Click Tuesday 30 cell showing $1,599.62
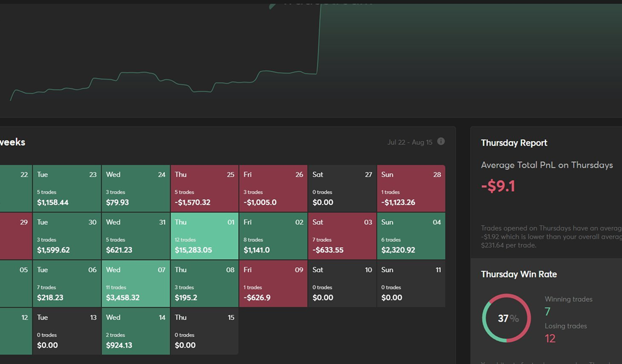This screenshot has height=364, width=622. (x=67, y=236)
